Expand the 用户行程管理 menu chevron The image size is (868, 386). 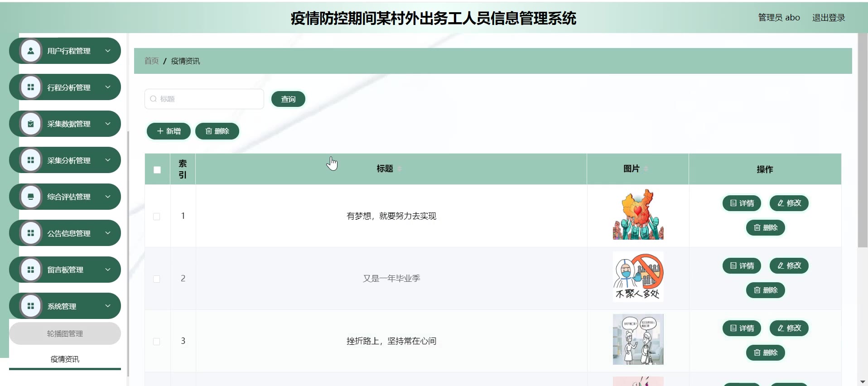(108, 51)
